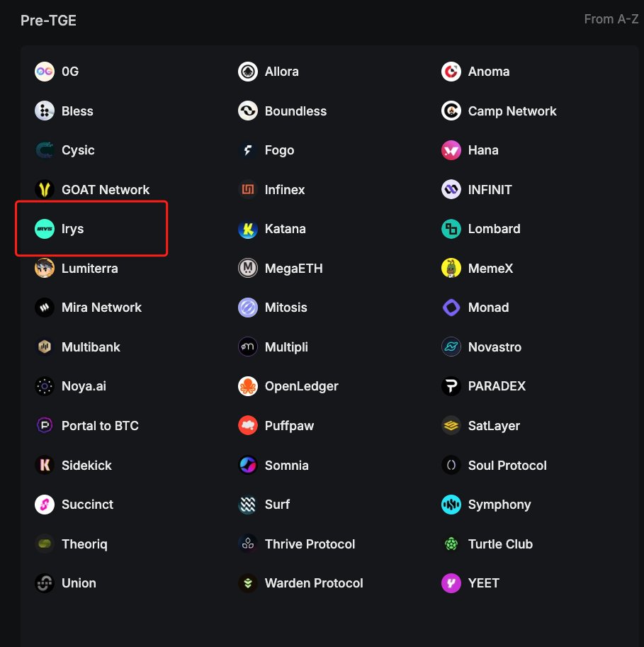This screenshot has height=647, width=644.
Task: Click the Turtle Club green turtle icon
Action: click(451, 544)
